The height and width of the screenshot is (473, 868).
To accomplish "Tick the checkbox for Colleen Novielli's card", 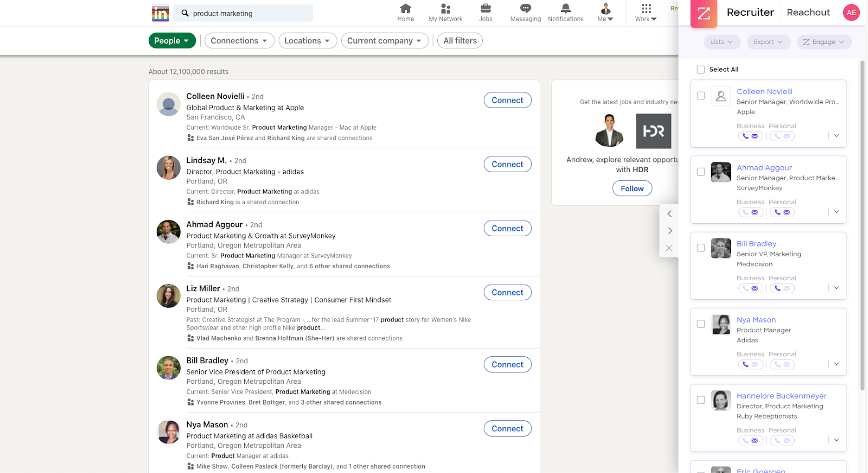I will [701, 96].
